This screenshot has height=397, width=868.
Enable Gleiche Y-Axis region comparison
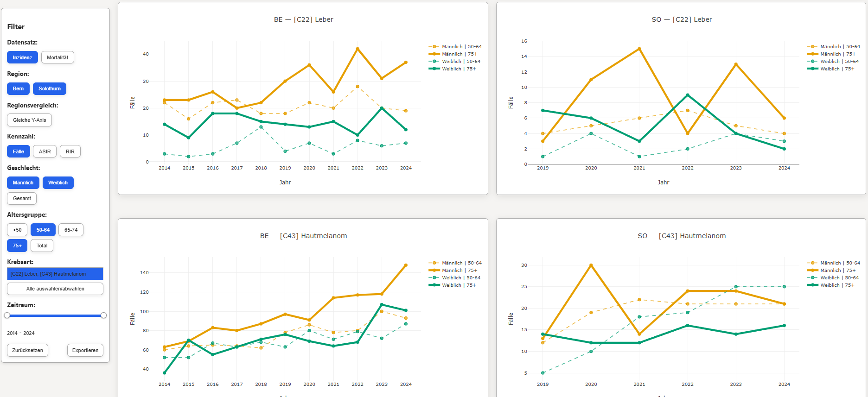point(30,120)
